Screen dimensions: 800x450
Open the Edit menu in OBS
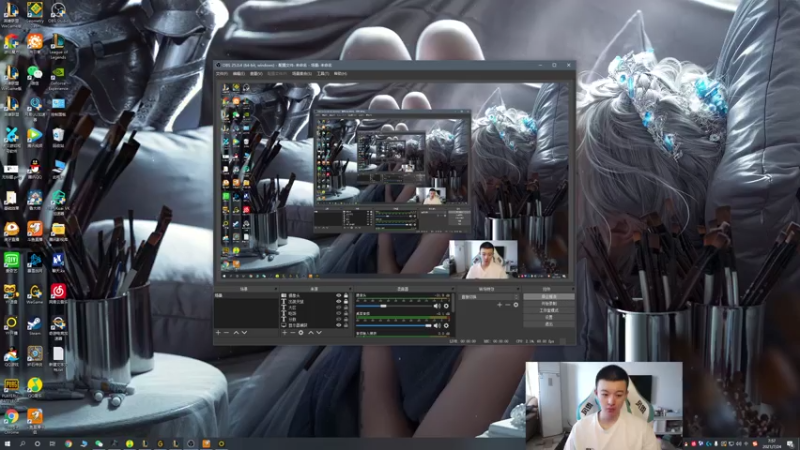click(239, 74)
